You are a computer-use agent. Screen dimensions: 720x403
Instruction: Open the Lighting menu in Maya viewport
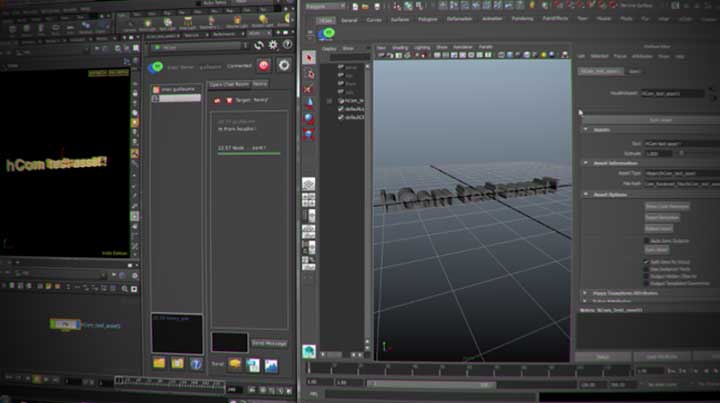pyautogui.click(x=422, y=47)
